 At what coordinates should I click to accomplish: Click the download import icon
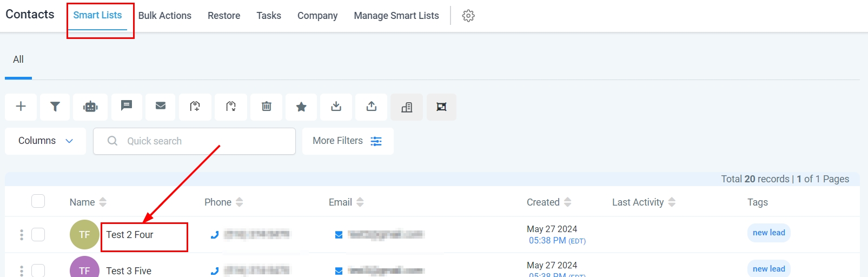point(336,107)
